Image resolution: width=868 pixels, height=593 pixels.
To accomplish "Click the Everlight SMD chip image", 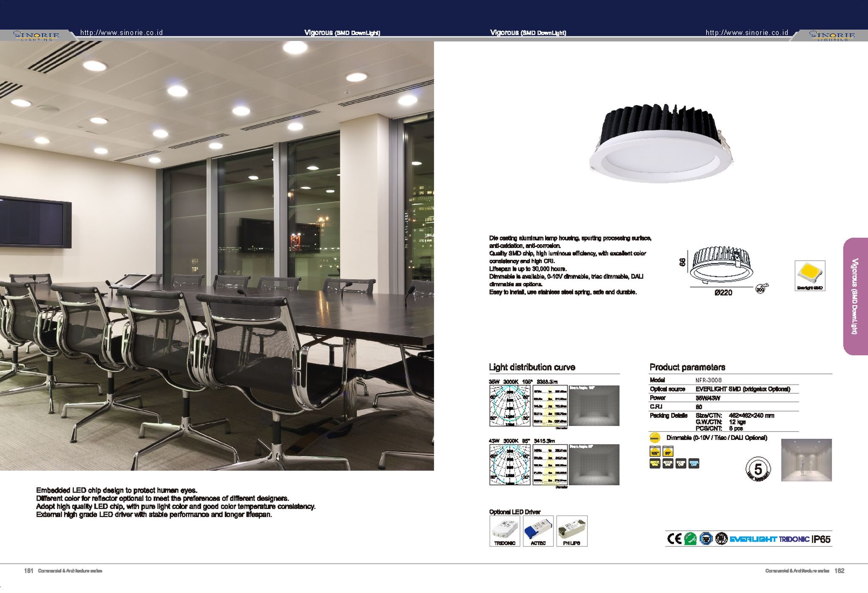I will pyautogui.click(x=810, y=274).
